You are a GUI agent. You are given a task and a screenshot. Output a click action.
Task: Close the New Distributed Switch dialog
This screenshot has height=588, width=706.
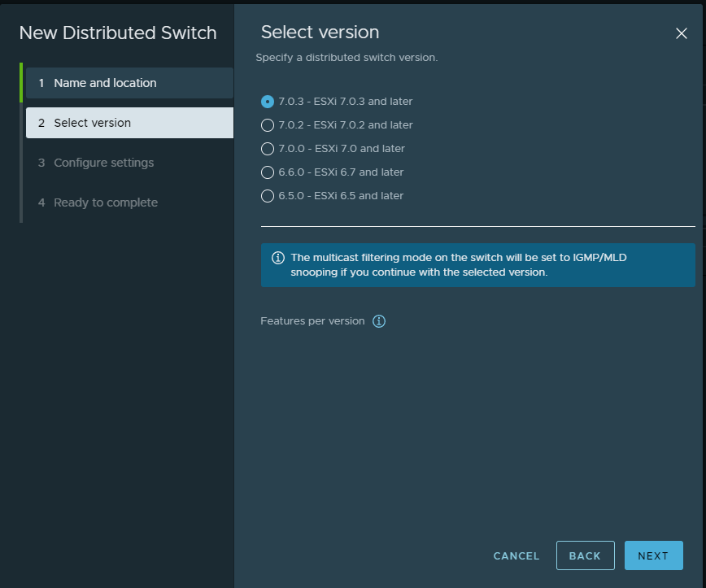click(x=682, y=33)
